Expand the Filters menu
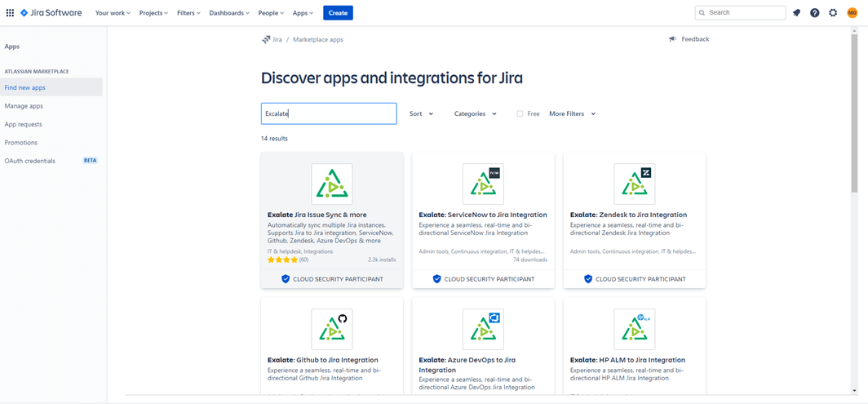The height and width of the screenshot is (404, 868). 188,13
